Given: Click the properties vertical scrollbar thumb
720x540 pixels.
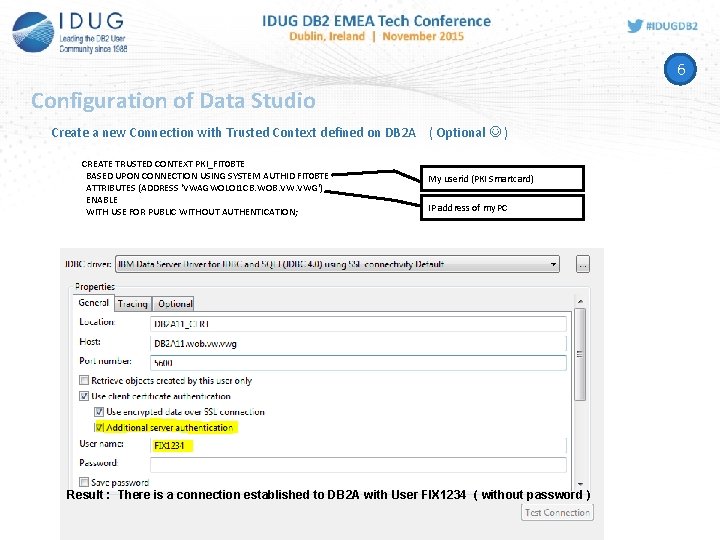Looking at the screenshot, I should [x=580, y=354].
